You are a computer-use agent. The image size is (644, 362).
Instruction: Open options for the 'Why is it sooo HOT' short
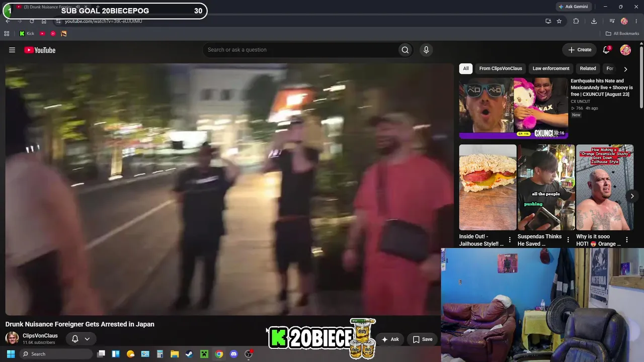627,240
